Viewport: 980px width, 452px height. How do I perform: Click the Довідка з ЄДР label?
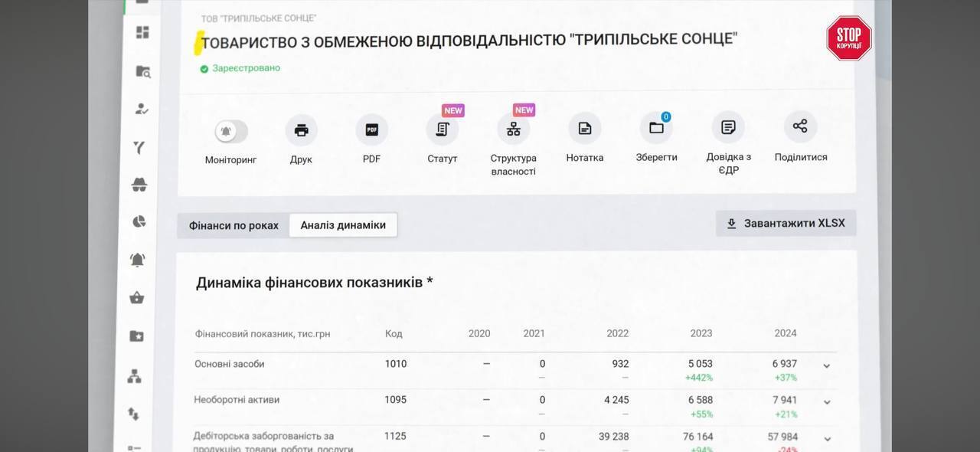pyautogui.click(x=729, y=163)
